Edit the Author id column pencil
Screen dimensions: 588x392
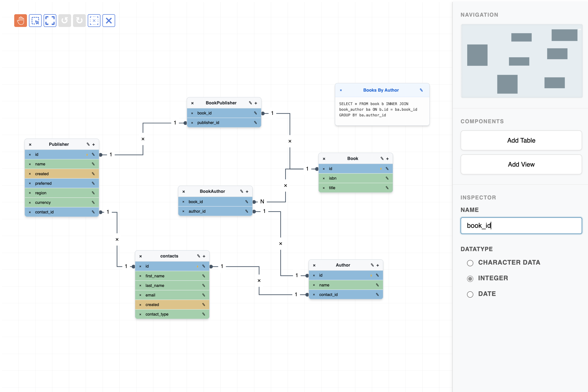pyautogui.click(x=378, y=275)
